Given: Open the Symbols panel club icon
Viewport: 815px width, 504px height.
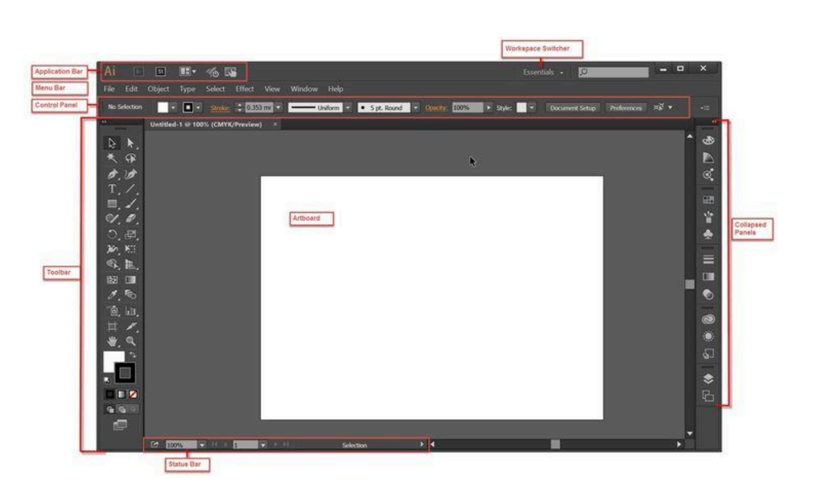Looking at the screenshot, I should click(708, 234).
